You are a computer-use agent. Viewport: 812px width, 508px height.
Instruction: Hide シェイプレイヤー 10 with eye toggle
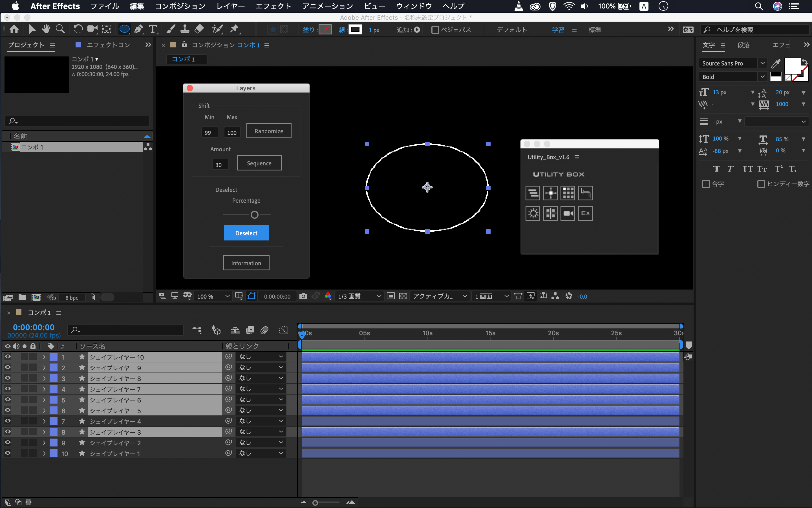[x=7, y=356]
